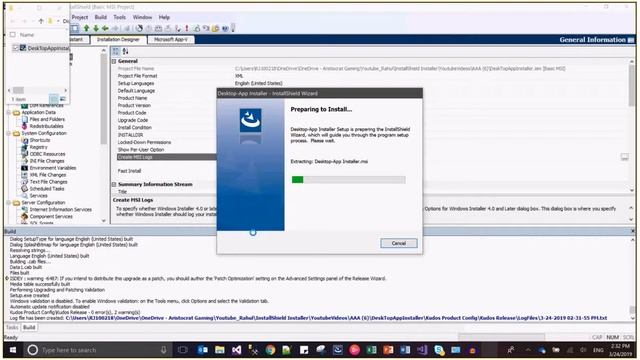Select the Install Condition property row
Screen dimensions: 640x360
[x=134, y=128]
